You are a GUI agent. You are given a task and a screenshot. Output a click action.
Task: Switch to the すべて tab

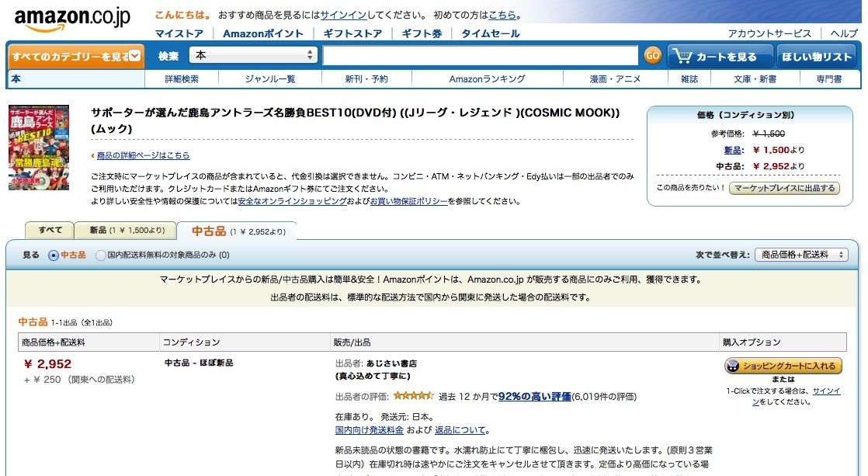50,230
